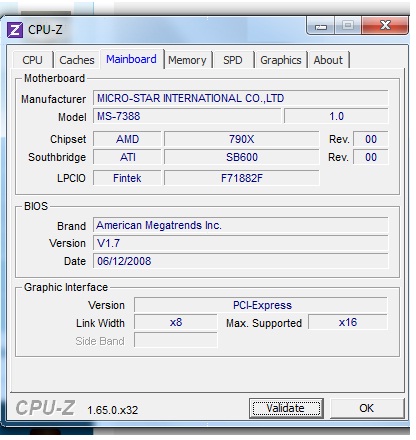Open the Caches tab

[x=77, y=60]
